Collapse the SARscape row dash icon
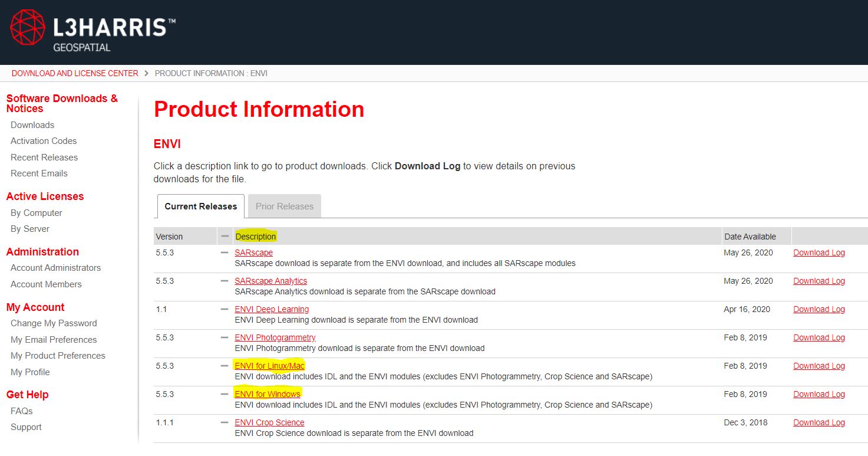This screenshot has height=456, width=868. click(x=225, y=252)
